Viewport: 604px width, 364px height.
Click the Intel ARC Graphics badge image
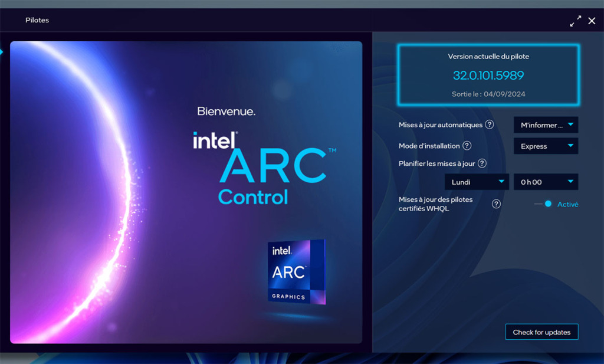297,272
